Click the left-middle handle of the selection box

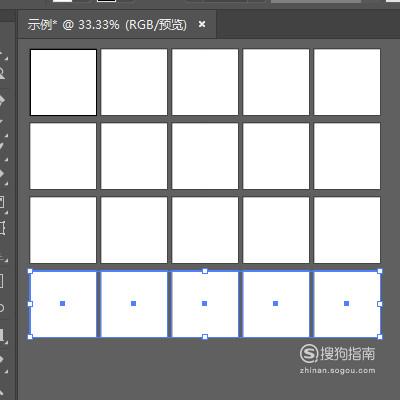30,304
